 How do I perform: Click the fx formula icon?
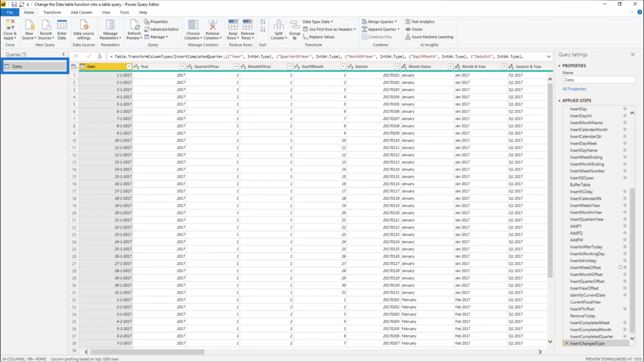(100, 56)
